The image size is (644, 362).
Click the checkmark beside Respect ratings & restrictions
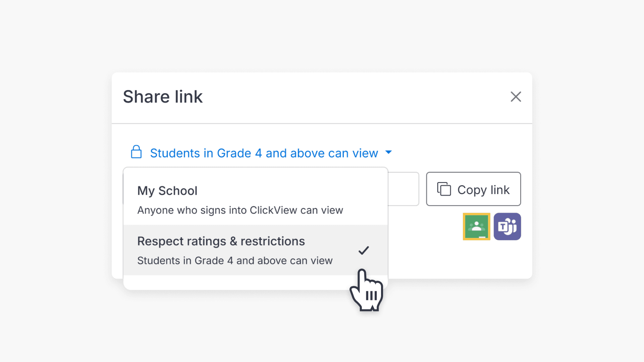tap(364, 251)
